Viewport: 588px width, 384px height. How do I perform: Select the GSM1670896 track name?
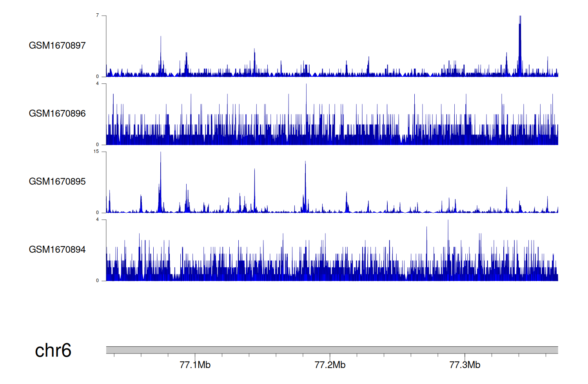[57, 114]
